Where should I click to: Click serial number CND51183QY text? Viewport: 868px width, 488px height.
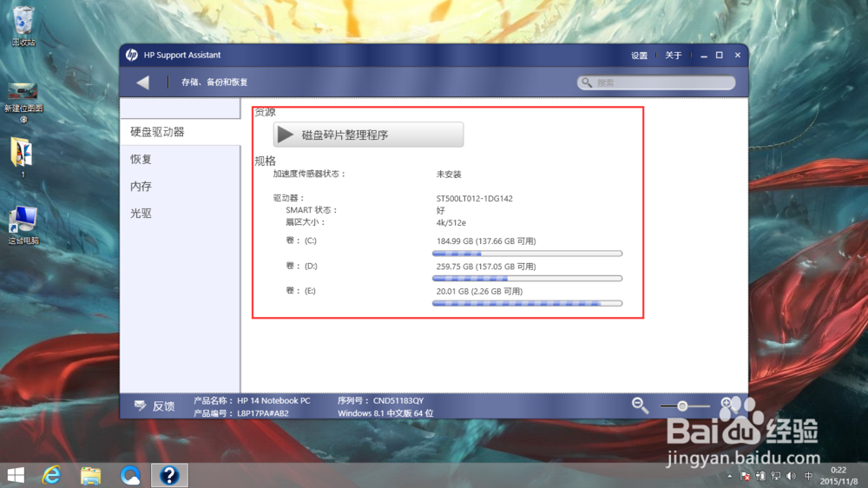click(398, 400)
